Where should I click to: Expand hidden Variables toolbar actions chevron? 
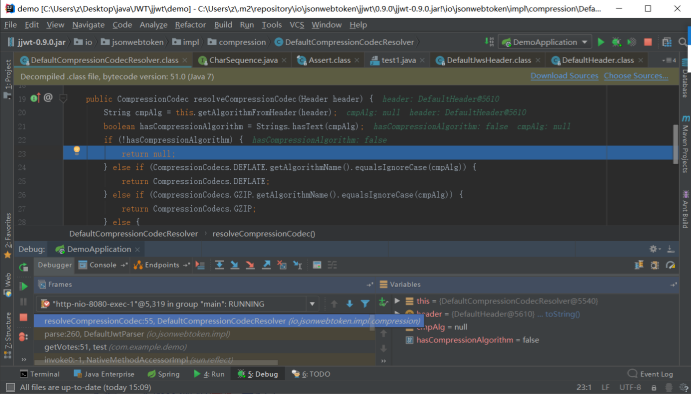tap(383, 361)
